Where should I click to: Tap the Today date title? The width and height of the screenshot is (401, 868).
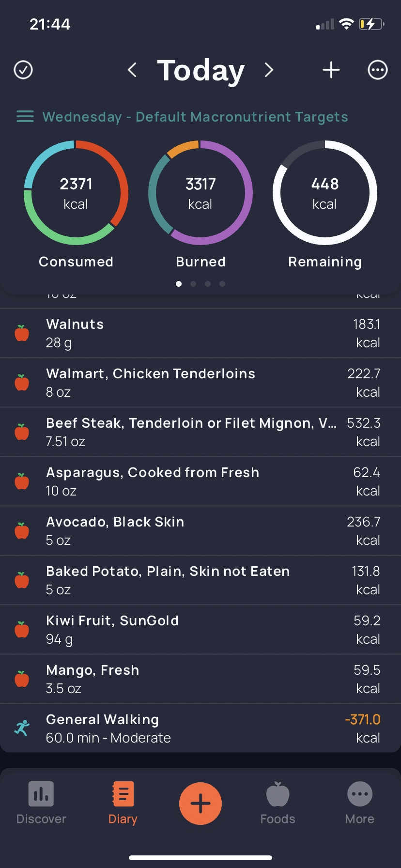201,71
